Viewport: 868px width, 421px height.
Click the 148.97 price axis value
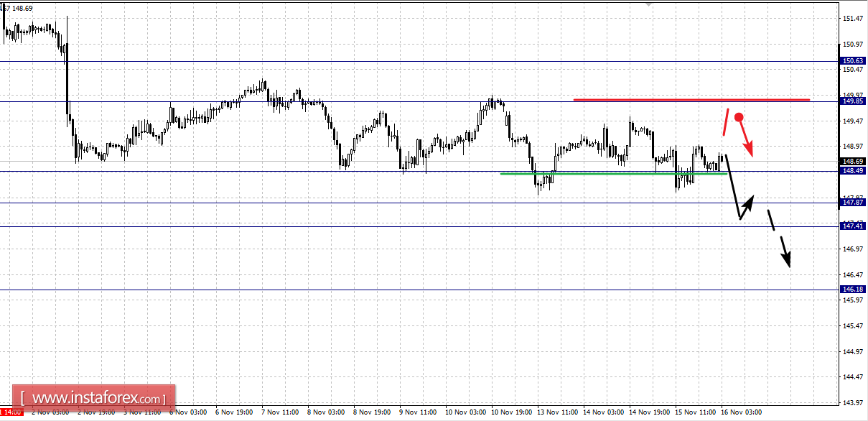[x=853, y=147]
